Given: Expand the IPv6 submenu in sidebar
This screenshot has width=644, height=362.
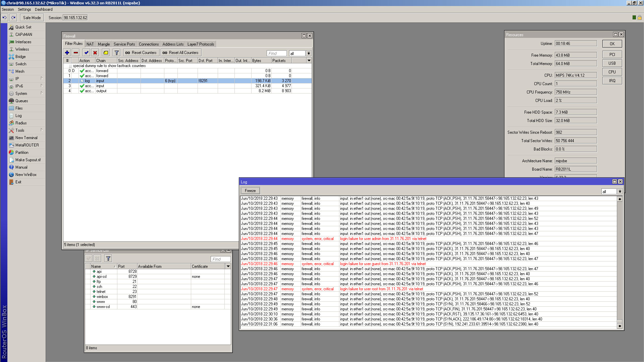Looking at the screenshot, I should [x=26, y=86].
